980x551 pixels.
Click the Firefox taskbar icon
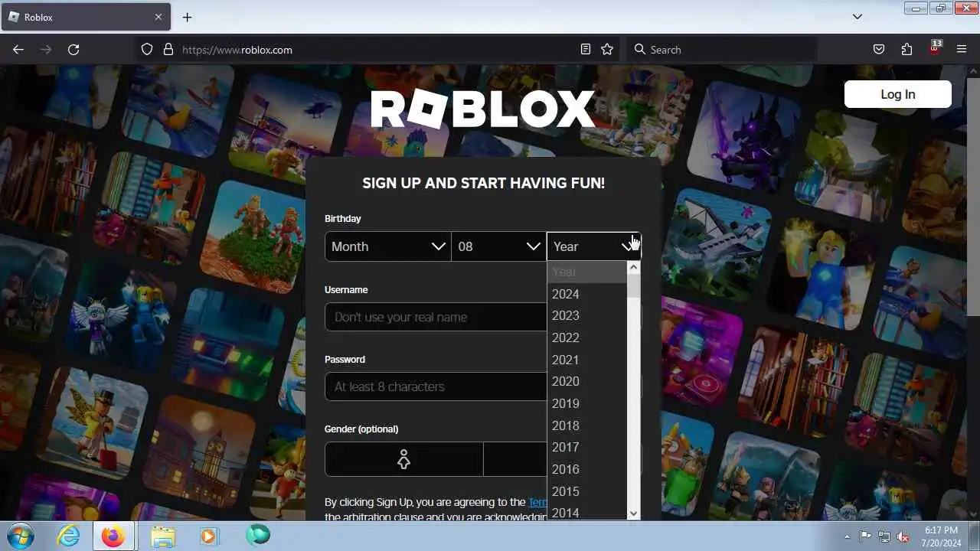coord(113,536)
